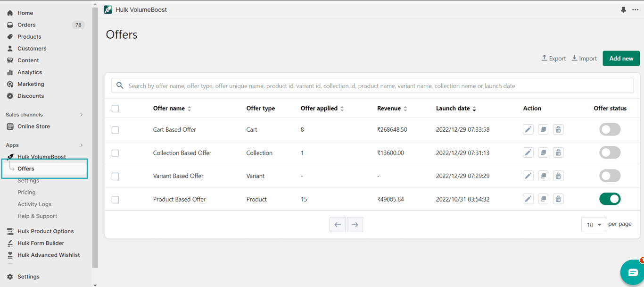
Task: Open the three-dot more options menu
Action: 635,9
